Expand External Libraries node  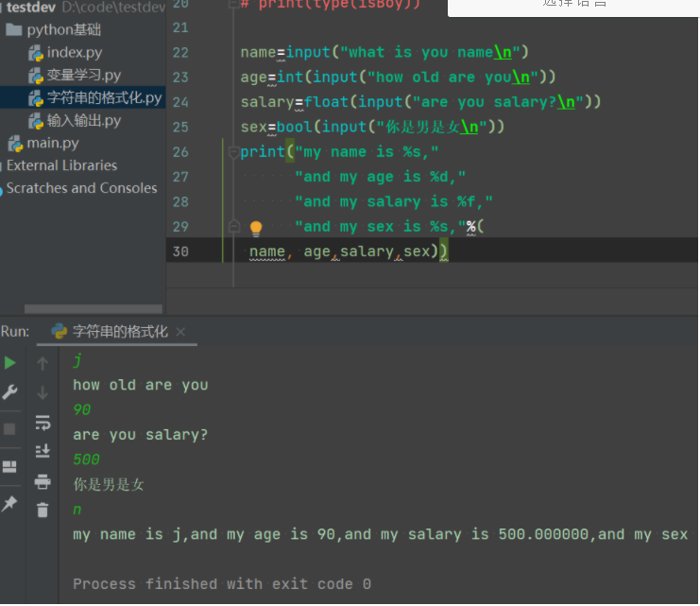click(61, 165)
